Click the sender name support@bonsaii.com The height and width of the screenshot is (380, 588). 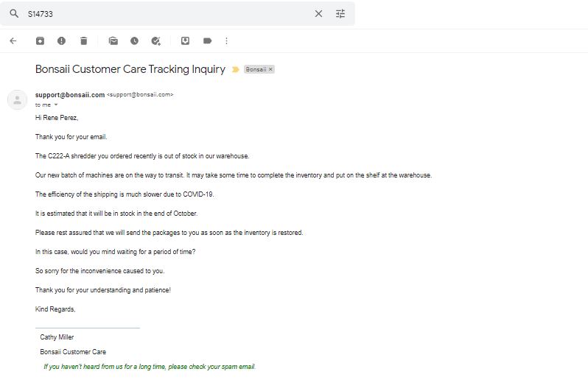click(x=70, y=95)
